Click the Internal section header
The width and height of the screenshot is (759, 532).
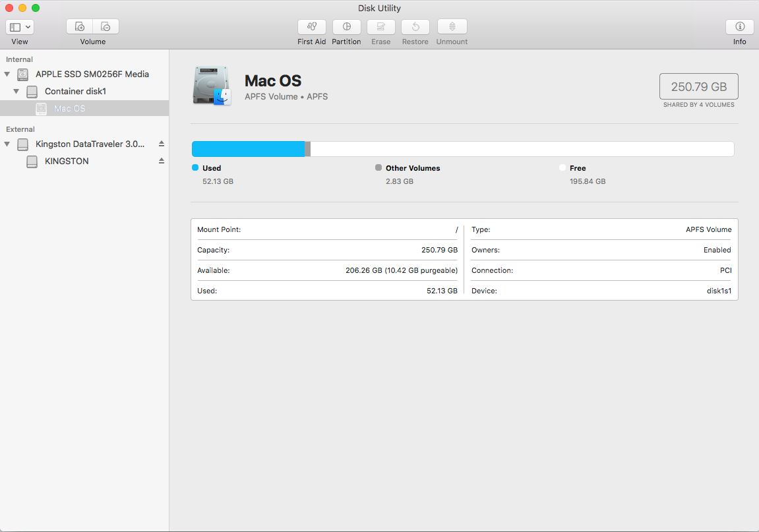19,59
